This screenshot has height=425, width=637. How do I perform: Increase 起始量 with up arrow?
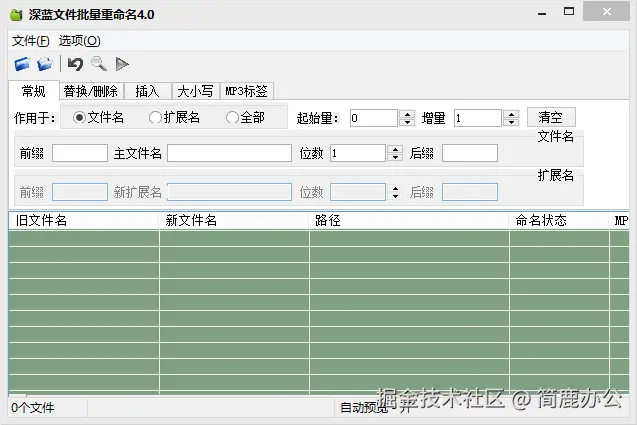tap(407, 114)
